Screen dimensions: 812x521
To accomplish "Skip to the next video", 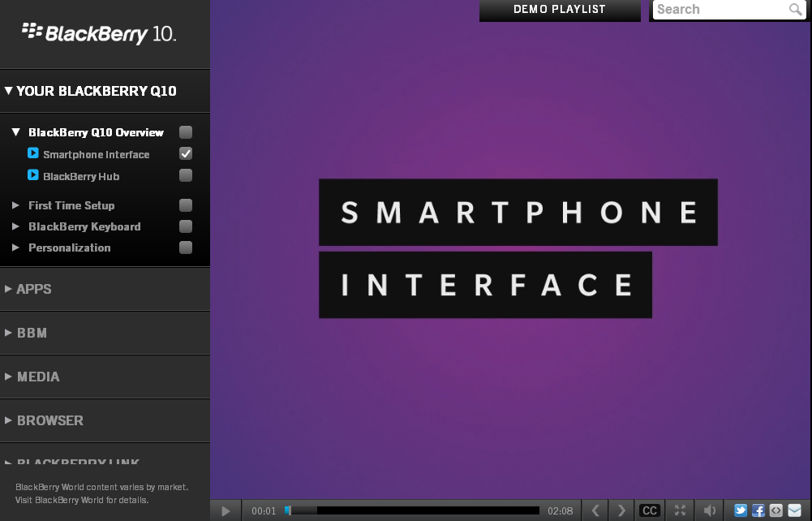I will pyautogui.click(x=621, y=510).
